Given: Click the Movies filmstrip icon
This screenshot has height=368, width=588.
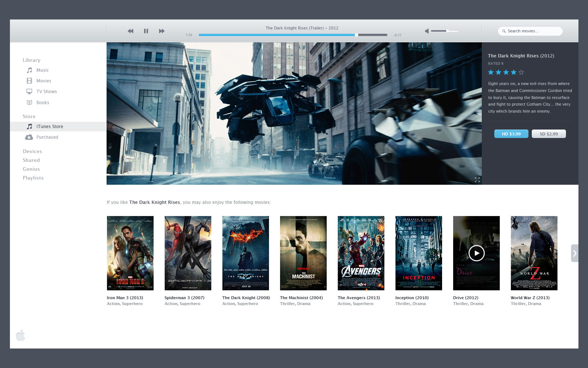Looking at the screenshot, I should [29, 81].
